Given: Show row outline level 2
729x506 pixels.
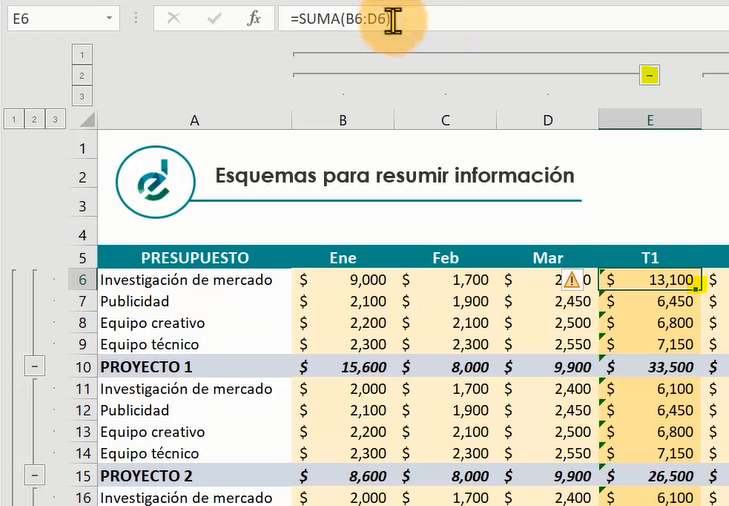Looking at the screenshot, I should [x=34, y=120].
